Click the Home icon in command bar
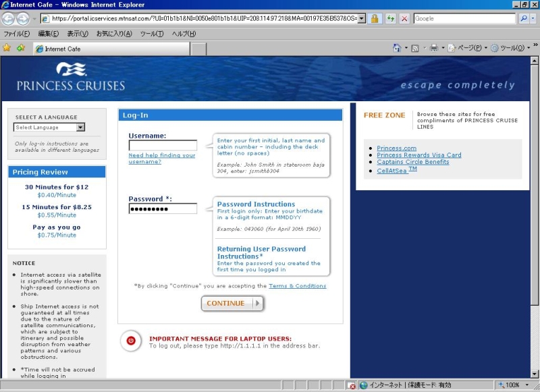Image resolution: width=540 pixels, height=392 pixels. coord(397,48)
